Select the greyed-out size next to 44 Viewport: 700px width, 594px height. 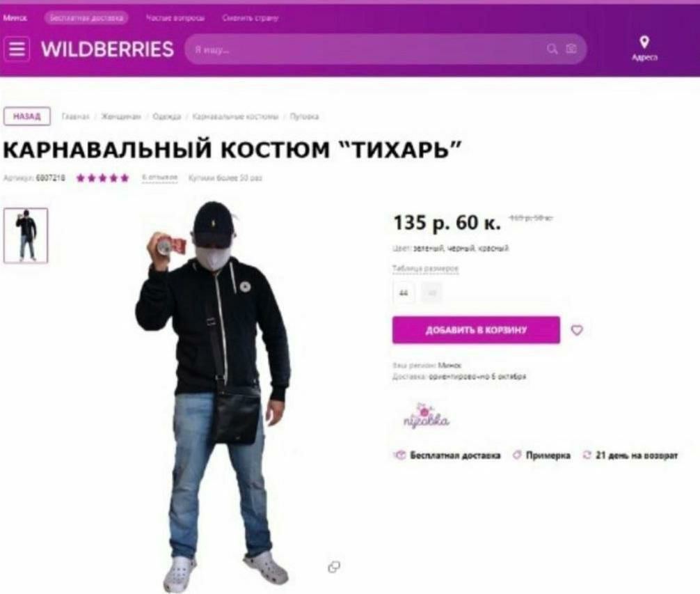click(431, 293)
